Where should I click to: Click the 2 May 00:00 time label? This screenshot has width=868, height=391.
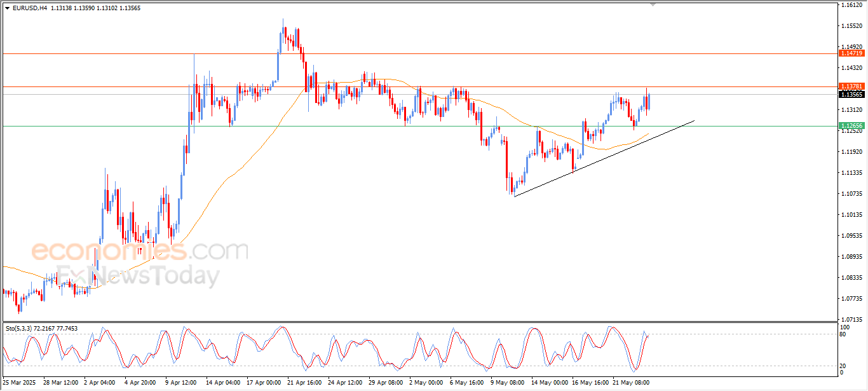pos(427,383)
